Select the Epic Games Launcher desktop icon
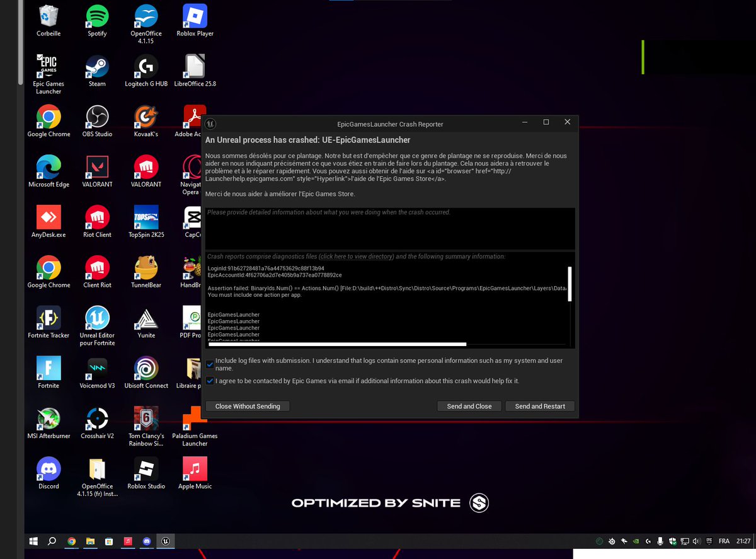756x559 pixels. (x=49, y=74)
